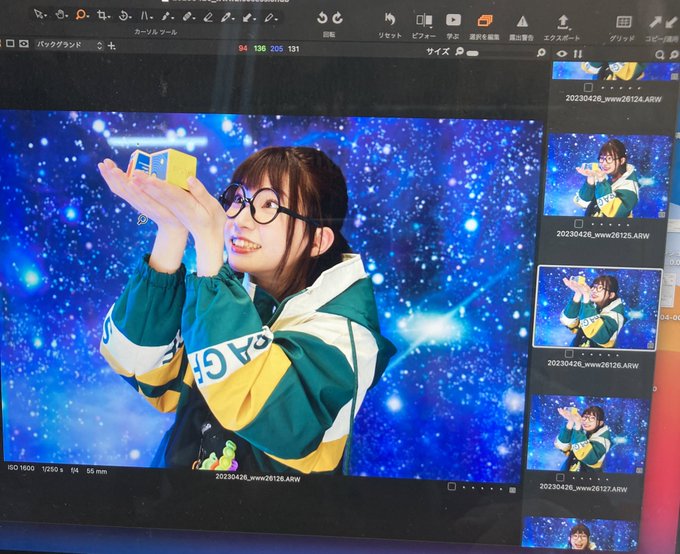
Task: Rotate the image counterclockwise
Action: point(322,18)
